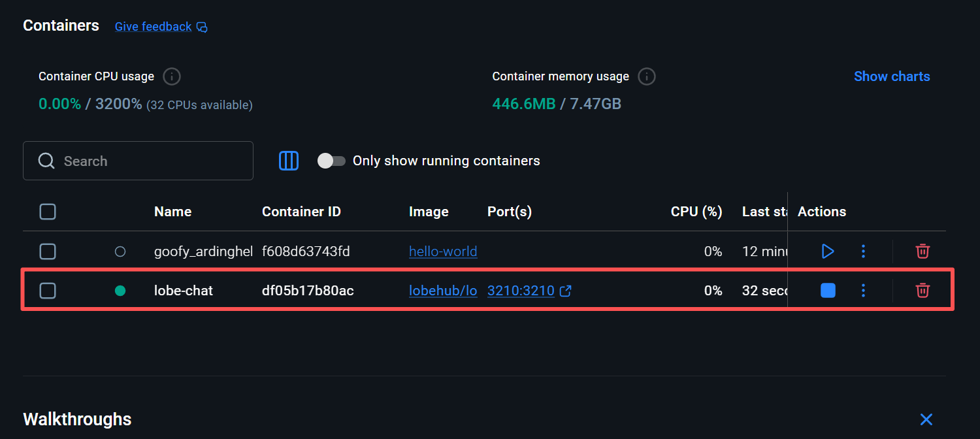Open the hello-world image link
Image resolution: width=980 pixels, height=439 pixels.
tap(443, 251)
